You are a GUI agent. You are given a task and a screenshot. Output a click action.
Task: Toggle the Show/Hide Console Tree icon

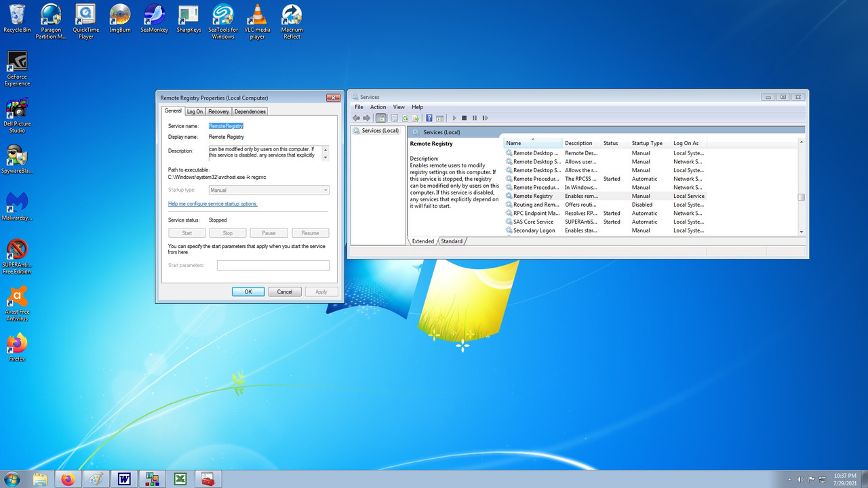click(x=381, y=118)
